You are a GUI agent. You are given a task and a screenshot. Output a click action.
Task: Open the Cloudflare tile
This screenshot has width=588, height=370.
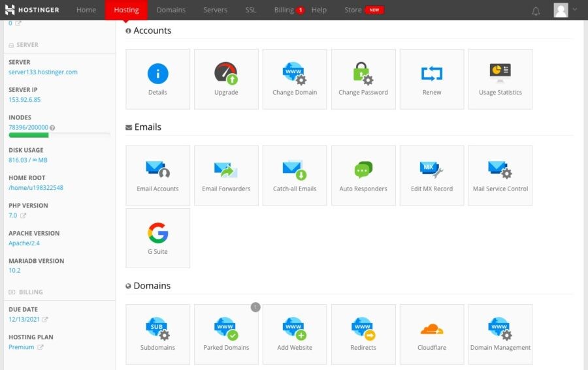[x=432, y=334]
